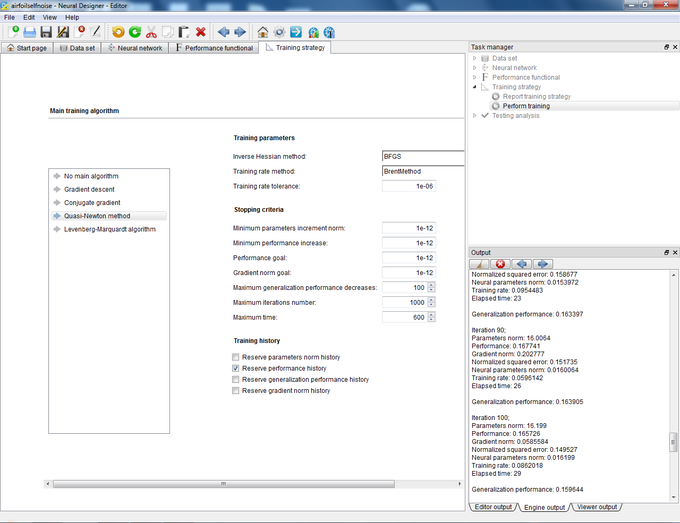Click the green Redo arrow icon

click(135, 32)
